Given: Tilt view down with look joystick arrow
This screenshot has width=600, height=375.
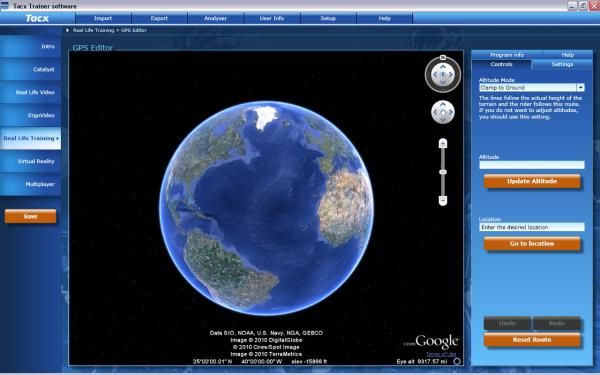Looking at the screenshot, I should point(443,83).
